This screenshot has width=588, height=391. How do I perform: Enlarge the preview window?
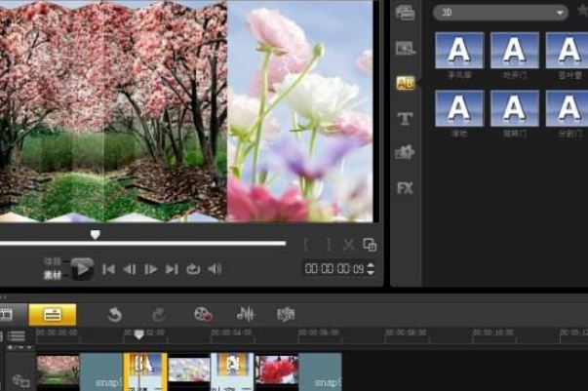point(370,245)
